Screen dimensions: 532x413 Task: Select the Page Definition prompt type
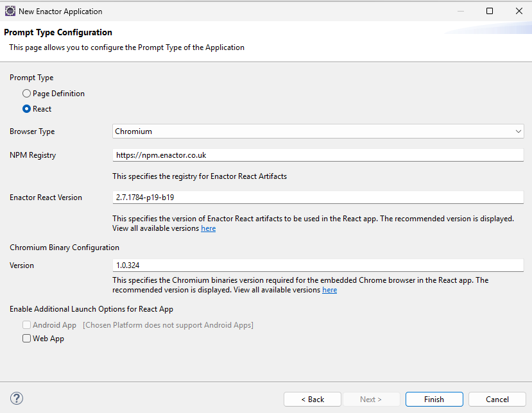[x=27, y=94]
